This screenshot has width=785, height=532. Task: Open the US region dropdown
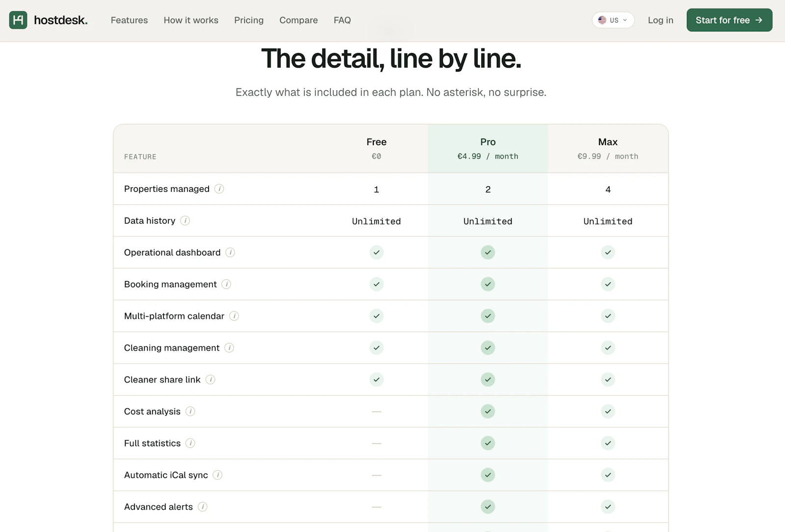tap(613, 20)
